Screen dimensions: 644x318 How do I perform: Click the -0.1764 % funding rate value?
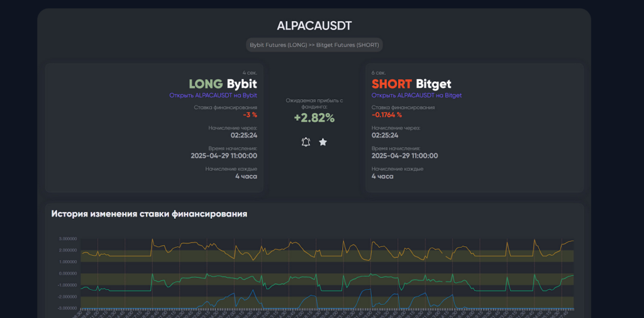[387, 115]
